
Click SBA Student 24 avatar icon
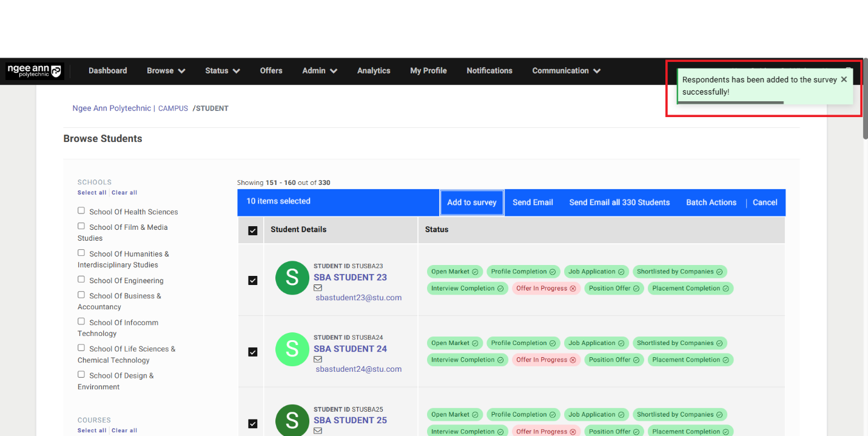click(x=292, y=349)
